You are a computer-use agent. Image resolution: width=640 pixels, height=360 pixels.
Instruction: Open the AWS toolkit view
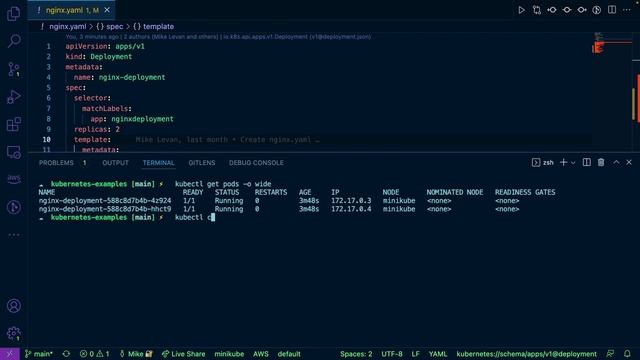point(13,179)
